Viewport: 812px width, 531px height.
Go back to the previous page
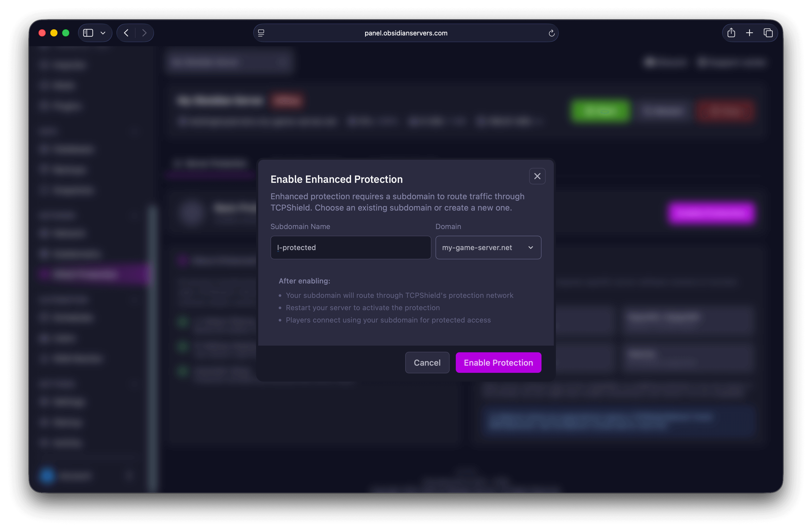coord(126,33)
